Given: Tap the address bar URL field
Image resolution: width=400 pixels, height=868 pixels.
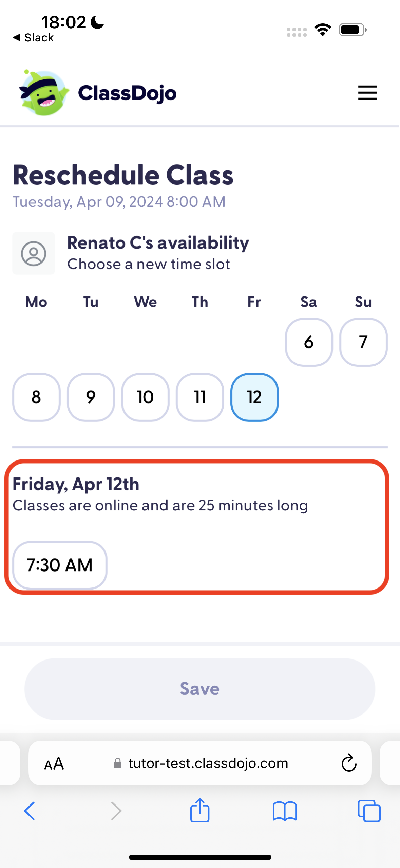Looking at the screenshot, I should coord(208,763).
